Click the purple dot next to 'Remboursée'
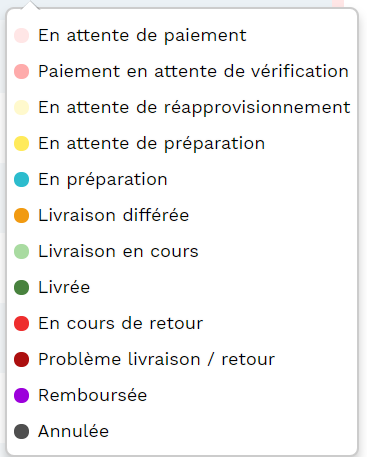The image size is (367, 457). [x=21, y=395]
